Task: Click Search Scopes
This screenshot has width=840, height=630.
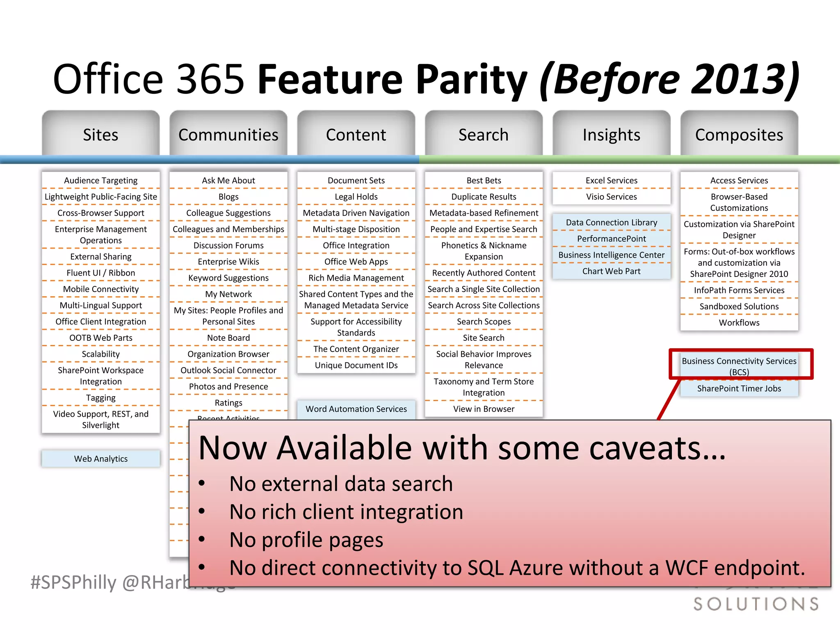Action: click(x=484, y=322)
